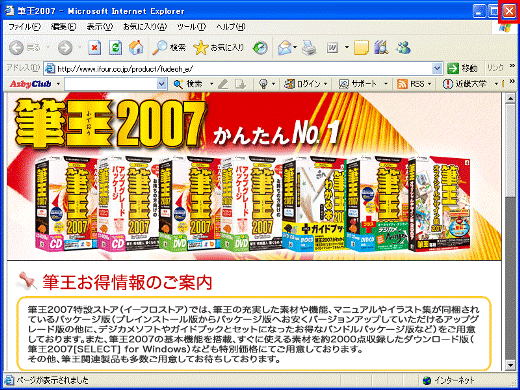Click the pushpin icon beside heading
This screenshot has width=520, height=390.
click(27, 281)
